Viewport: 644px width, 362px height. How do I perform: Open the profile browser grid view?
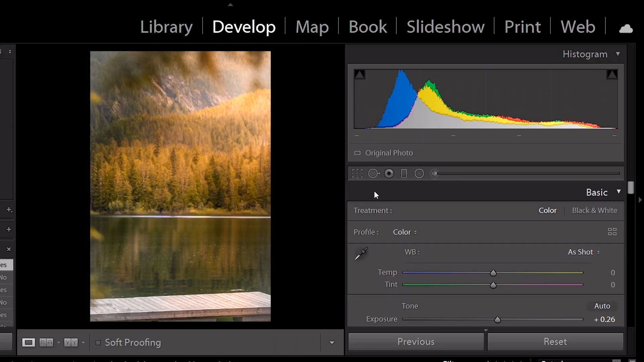click(612, 232)
